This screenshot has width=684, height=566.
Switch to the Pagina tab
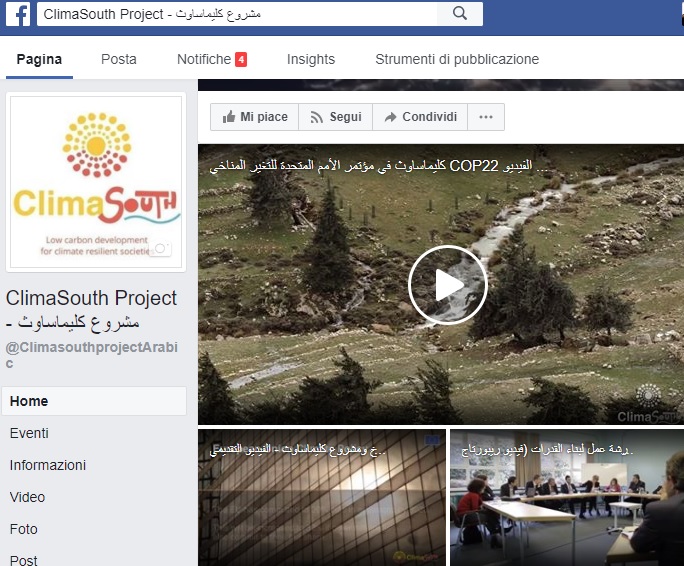coord(39,59)
